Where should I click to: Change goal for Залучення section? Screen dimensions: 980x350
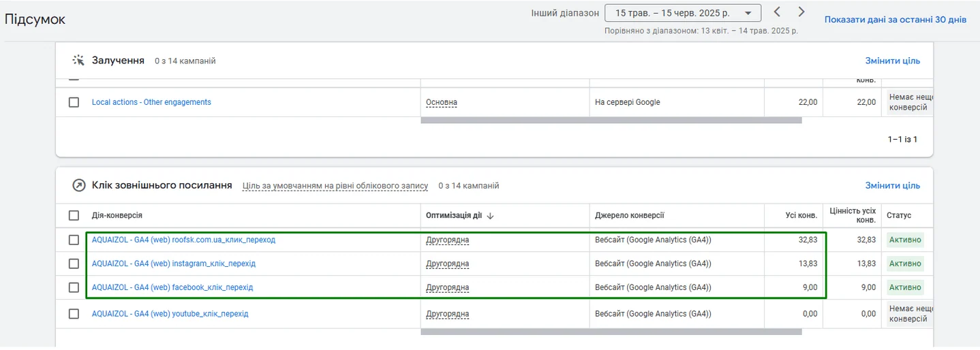coord(892,61)
